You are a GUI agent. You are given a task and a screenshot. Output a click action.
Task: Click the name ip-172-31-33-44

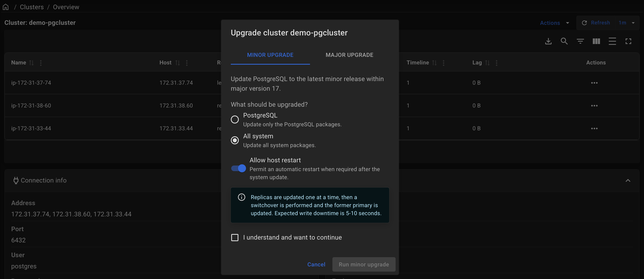click(31, 128)
